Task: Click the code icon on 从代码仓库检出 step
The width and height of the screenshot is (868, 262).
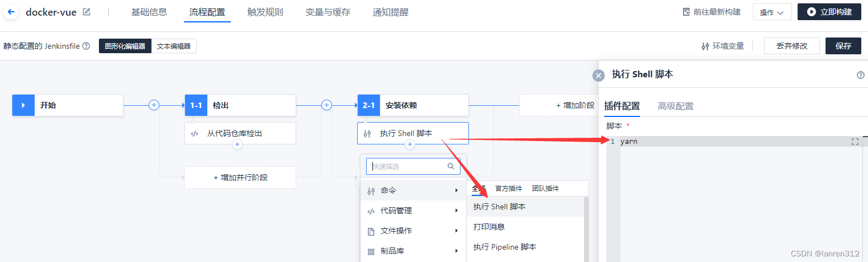Action: click(x=195, y=133)
